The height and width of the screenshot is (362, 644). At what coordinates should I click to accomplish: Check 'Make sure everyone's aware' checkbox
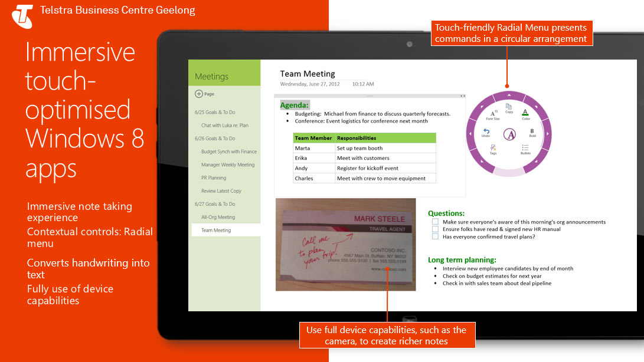(435, 222)
